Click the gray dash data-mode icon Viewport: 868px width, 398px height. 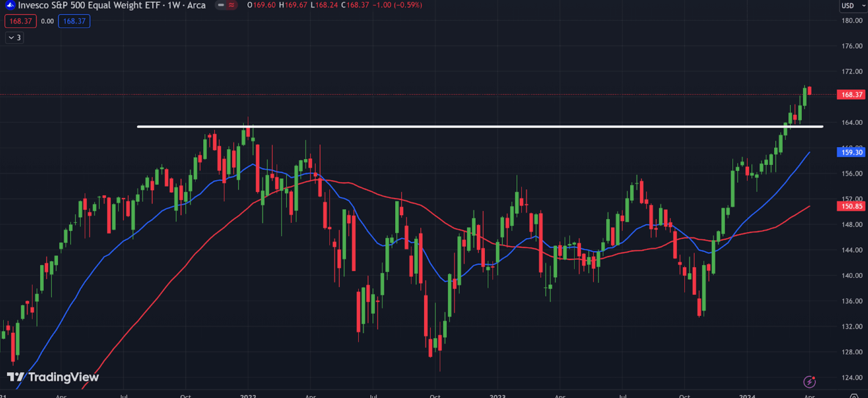pyautogui.click(x=221, y=5)
